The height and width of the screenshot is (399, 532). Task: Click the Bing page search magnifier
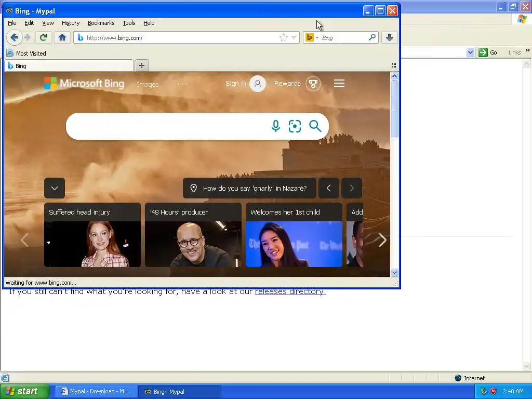coord(315,126)
